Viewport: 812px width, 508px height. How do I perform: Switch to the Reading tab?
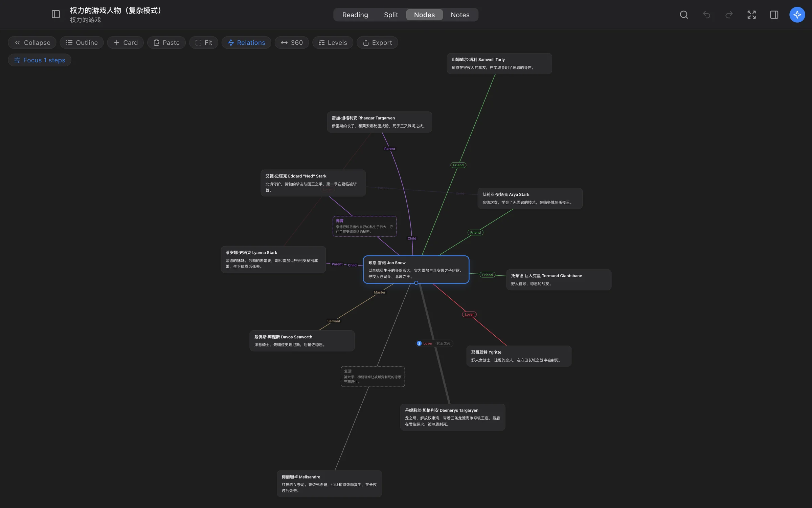coord(355,15)
